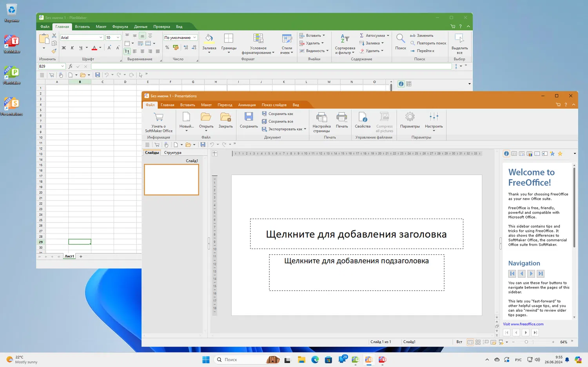Expand the B29 cell reference dropdown
This screenshot has height=367, width=588.
click(x=62, y=67)
